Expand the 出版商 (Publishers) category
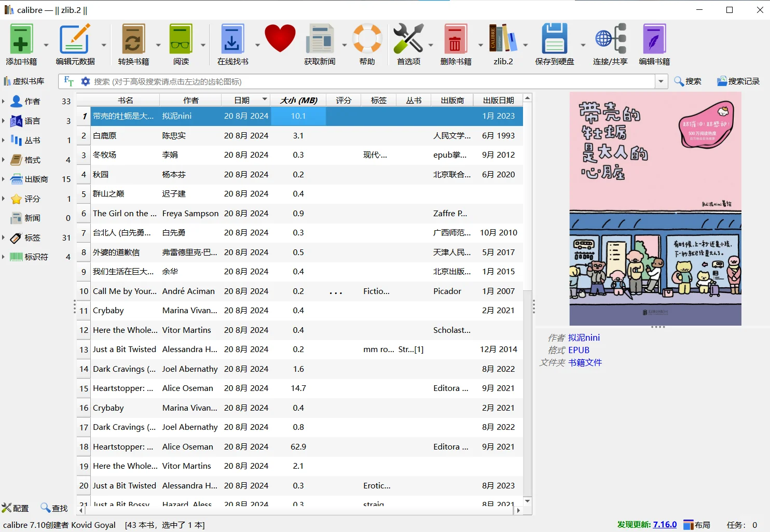Screen dimensions: 770x532 (x=3, y=179)
